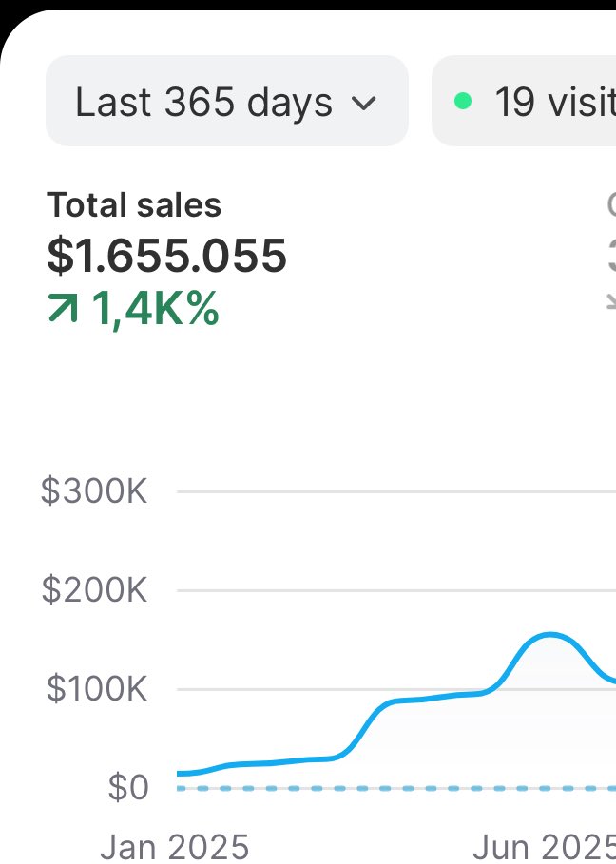Click the $100K y-axis label
616x864 pixels.
96,689
